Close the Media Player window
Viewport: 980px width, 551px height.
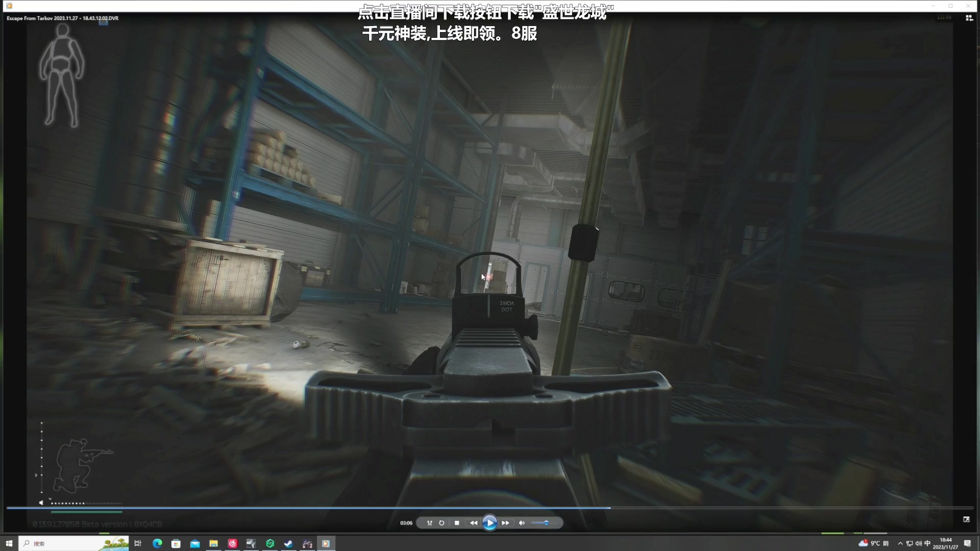(x=968, y=6)
